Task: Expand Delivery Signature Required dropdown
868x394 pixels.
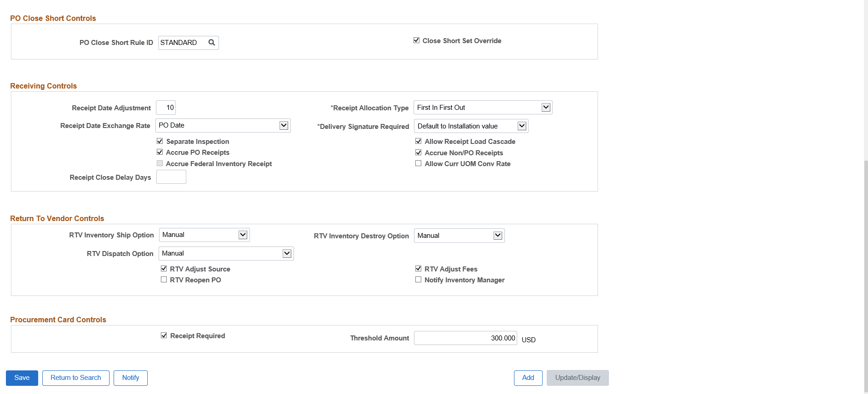Action: click(471, 126)
